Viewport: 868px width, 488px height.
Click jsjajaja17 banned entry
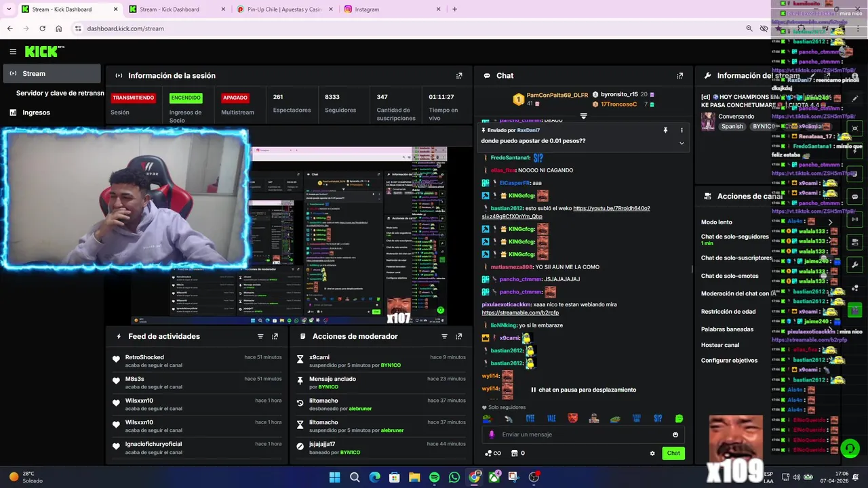[x=380, y=448]
